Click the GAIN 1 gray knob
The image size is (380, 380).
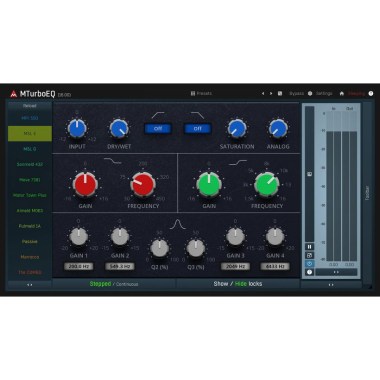click(x=79, y=237)
